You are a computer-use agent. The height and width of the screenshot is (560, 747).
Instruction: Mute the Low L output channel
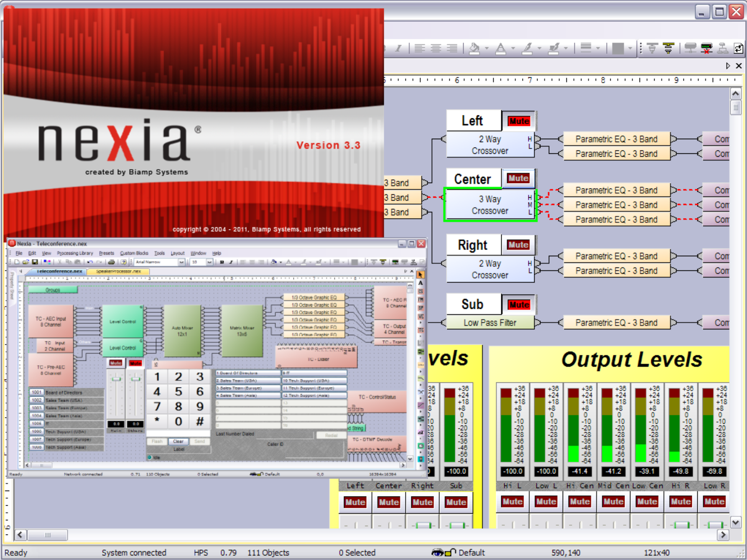tap(546, 501)
